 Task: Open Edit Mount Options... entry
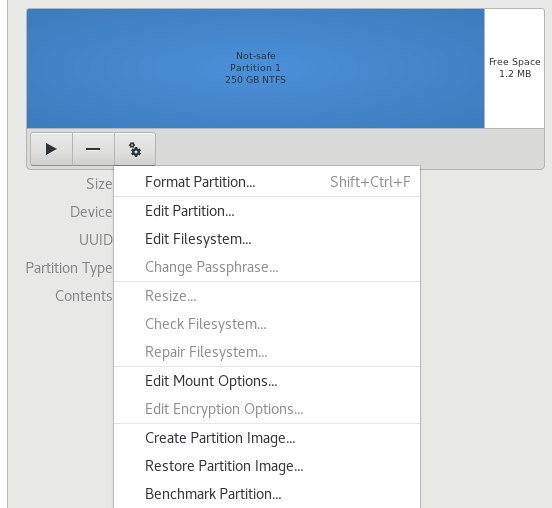(x=267, y=381)
